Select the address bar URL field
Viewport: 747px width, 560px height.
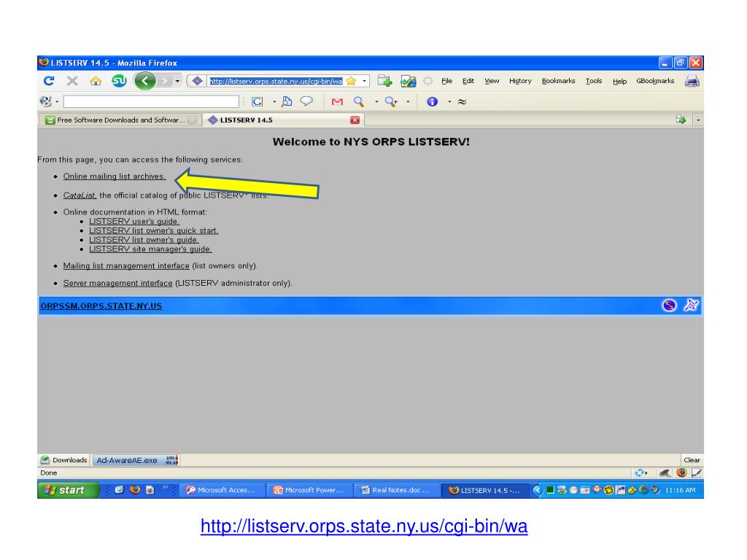[276, 81]
